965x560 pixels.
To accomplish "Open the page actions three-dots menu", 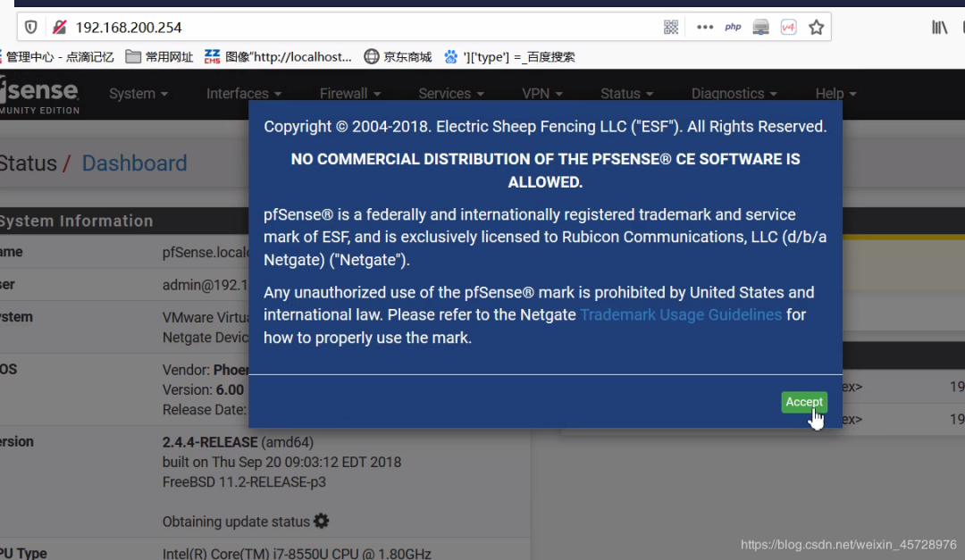I will coord(705,27).
